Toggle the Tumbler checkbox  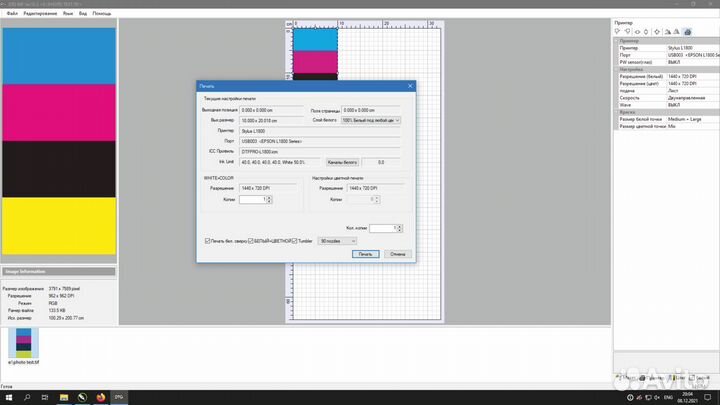[295, 241]
